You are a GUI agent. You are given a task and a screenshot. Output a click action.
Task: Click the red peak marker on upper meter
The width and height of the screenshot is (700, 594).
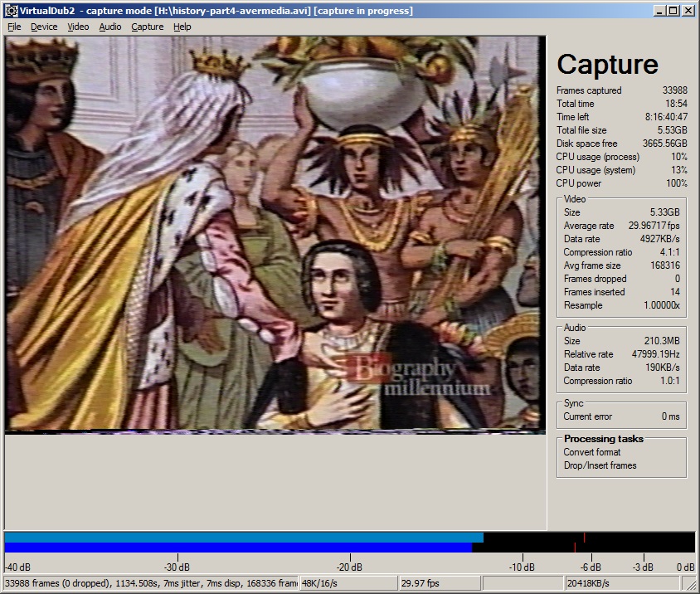585,538
